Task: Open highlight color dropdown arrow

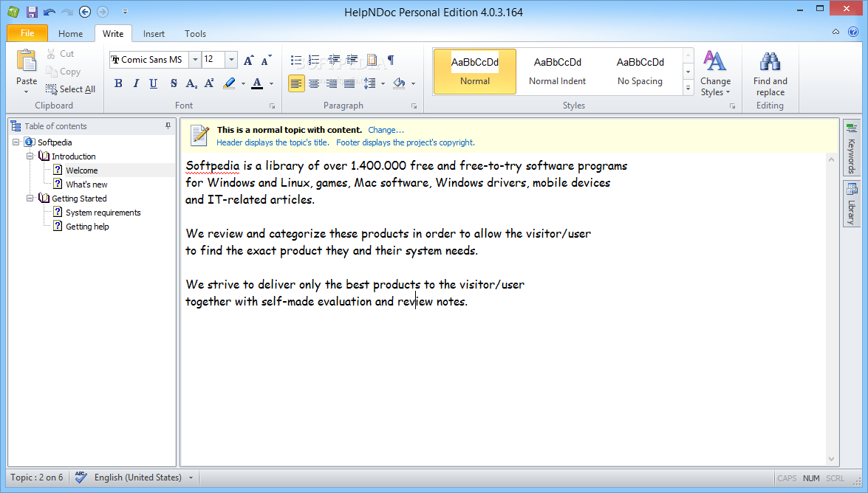Action: 242,84
